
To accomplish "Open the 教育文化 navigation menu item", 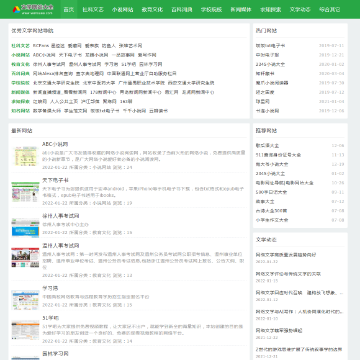I will [x=152, y=9].
